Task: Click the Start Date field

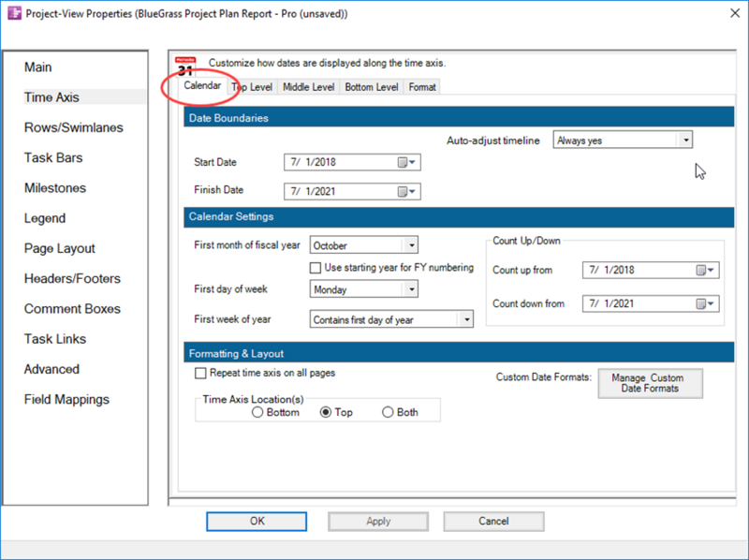Action: click(x=352, y=162)
